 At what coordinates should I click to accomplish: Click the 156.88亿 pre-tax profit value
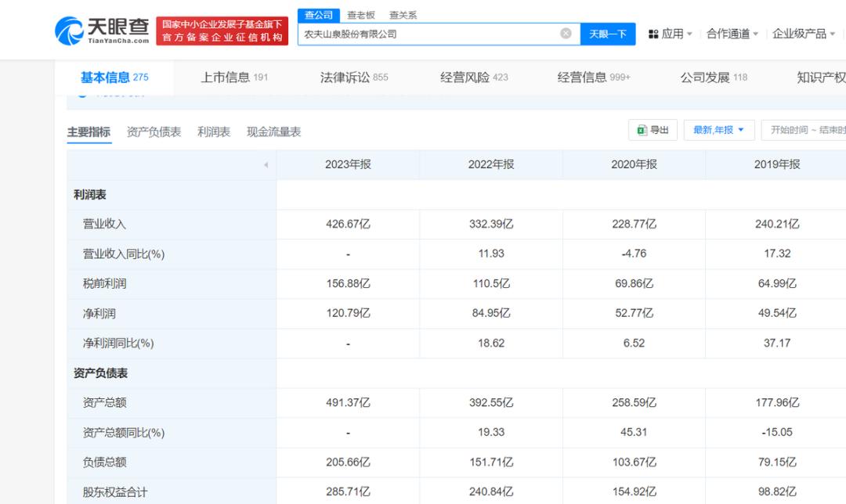pos(348,283)
